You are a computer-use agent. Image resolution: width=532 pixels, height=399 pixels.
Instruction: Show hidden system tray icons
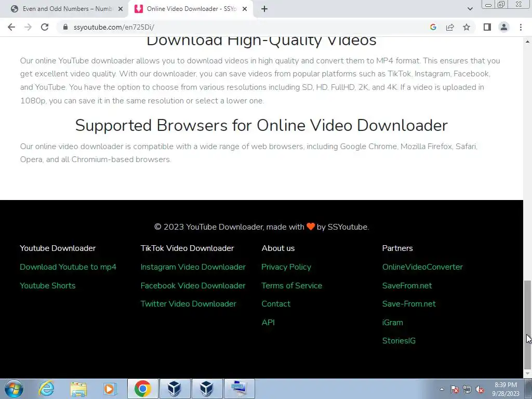pyautogui.click(x=442, y=389)
